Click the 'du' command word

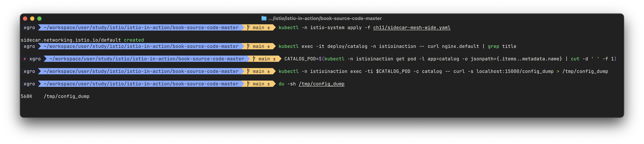[282, 84]
